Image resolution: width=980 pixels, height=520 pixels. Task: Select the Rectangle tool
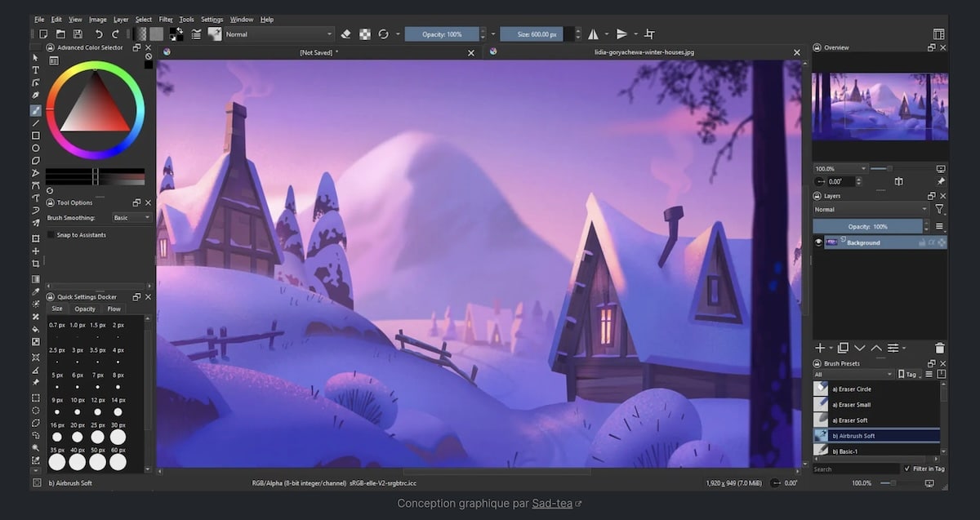pyautogui.click(x=36, y=136)
